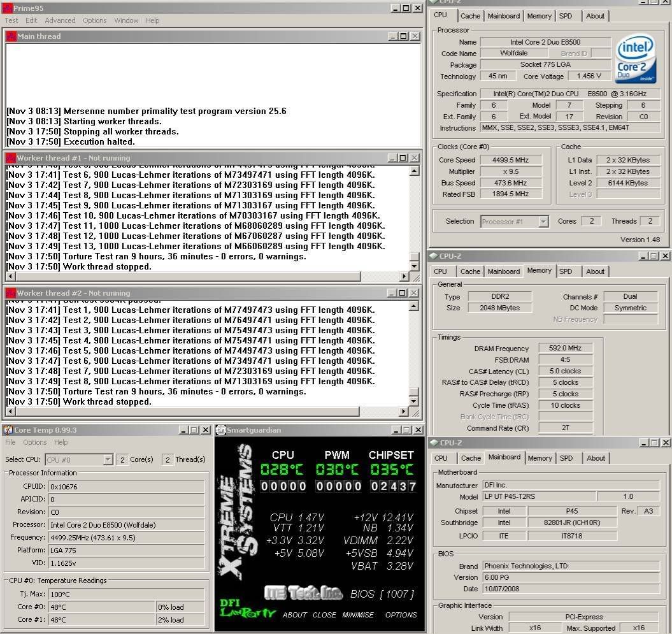Click the CPU temperature reading 028°C
The image size is (672, 634).
[x=282, y=470]
